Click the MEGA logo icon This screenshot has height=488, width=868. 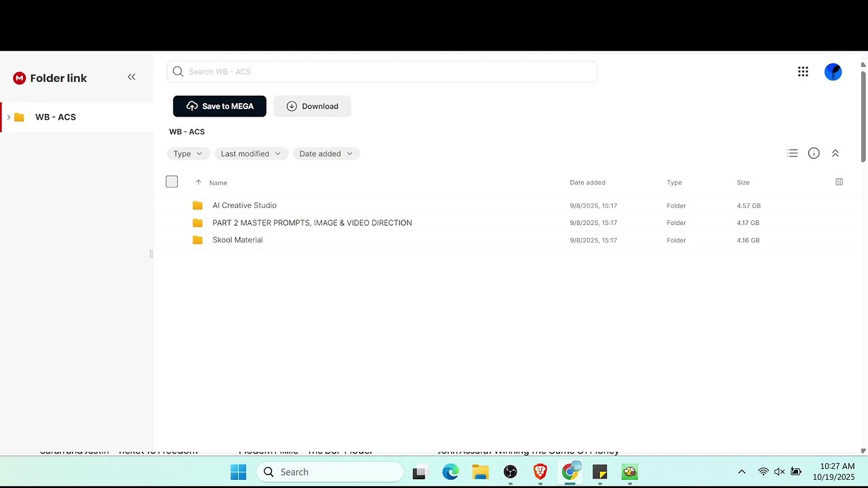pyautogui.click(x=19, y=78)
